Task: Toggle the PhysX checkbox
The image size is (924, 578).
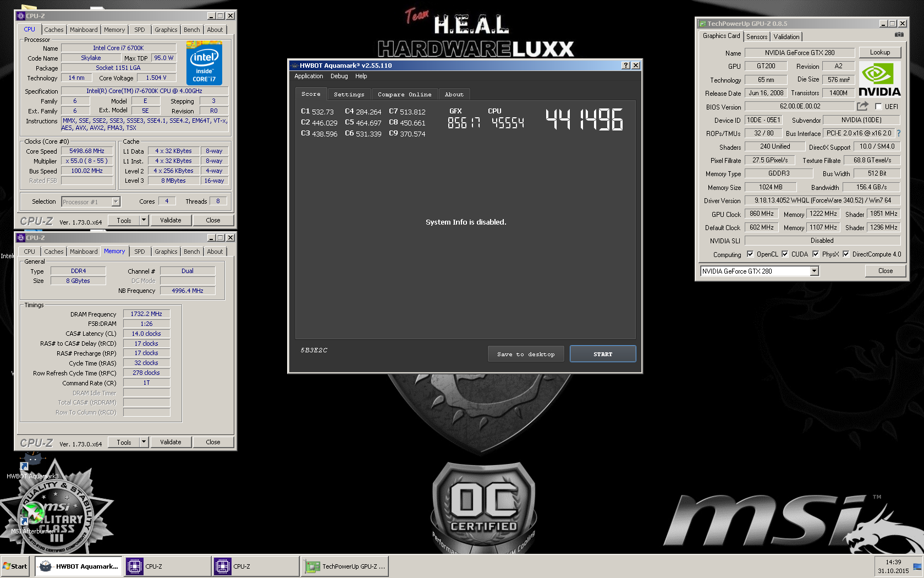Action: coord(816,254)
